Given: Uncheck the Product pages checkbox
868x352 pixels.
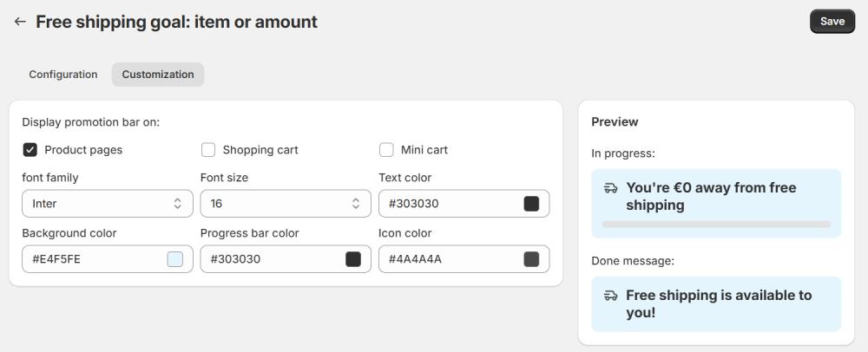Looking at the screenshot, I should tap(30, 150).
